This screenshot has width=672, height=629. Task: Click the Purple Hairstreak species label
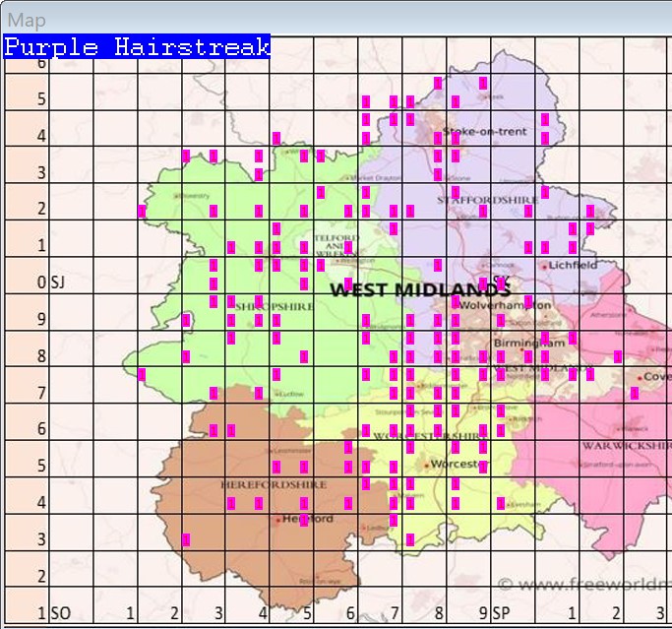(137, 47)
